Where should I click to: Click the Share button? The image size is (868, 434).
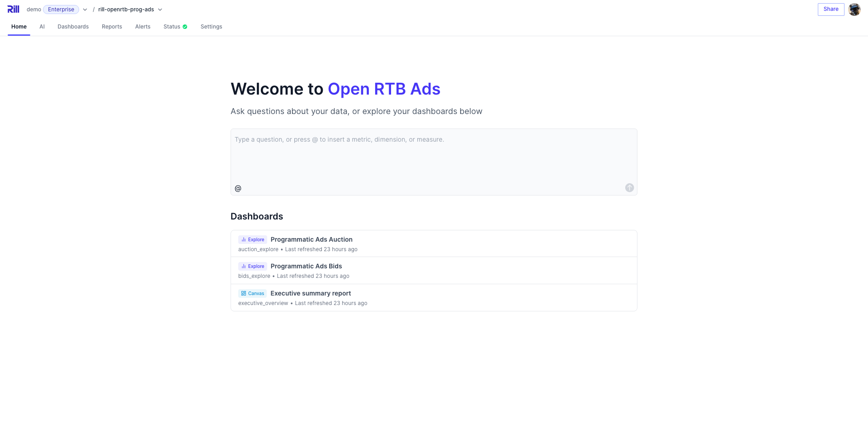(x=830, y=9)
